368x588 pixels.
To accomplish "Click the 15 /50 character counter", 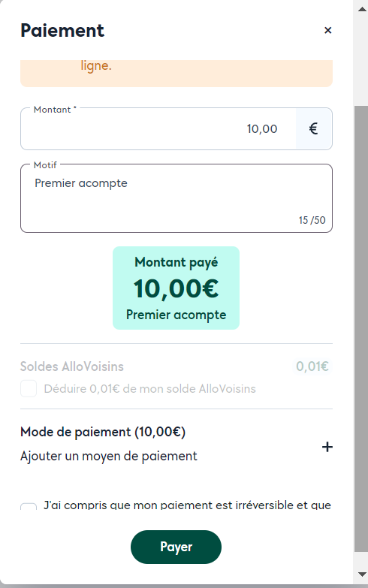I will click(x=312, y=220).
